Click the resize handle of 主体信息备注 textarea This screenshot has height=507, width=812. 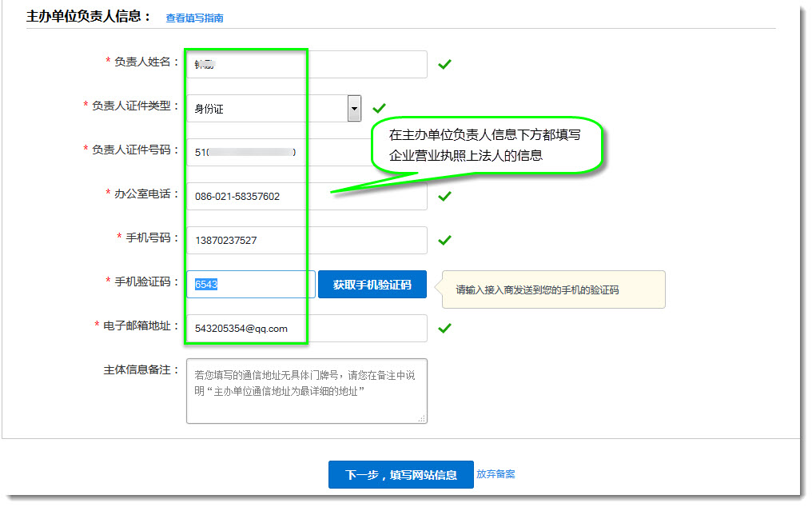(422, 418)
